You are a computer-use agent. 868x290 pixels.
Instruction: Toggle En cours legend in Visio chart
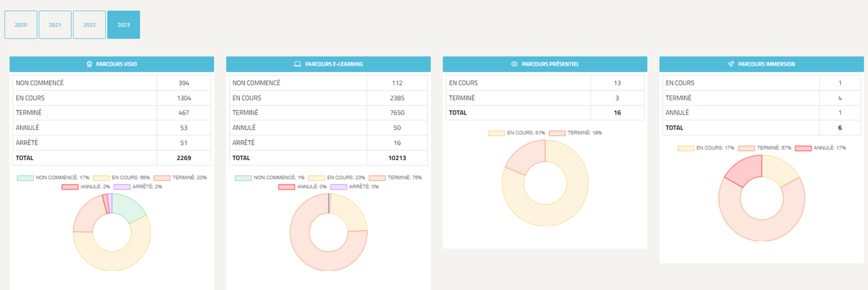122,178
